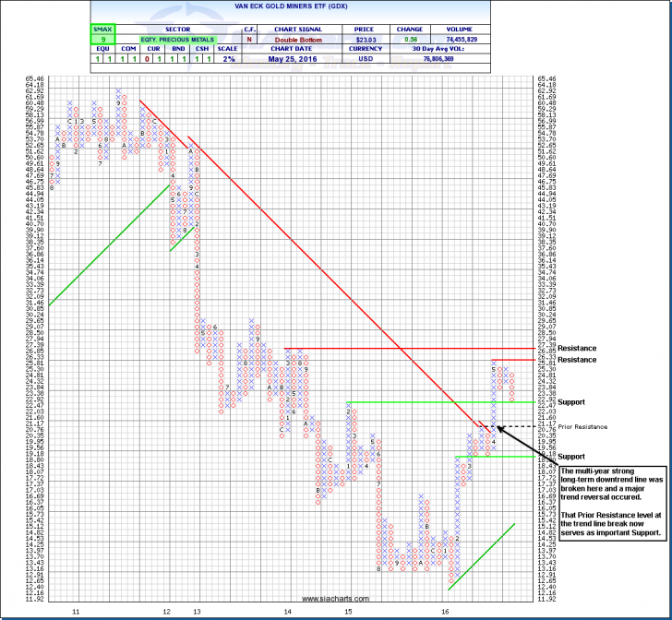Click the year 13 label on x-axis
This screenshot has height=620, width=672.
point(197,611)
